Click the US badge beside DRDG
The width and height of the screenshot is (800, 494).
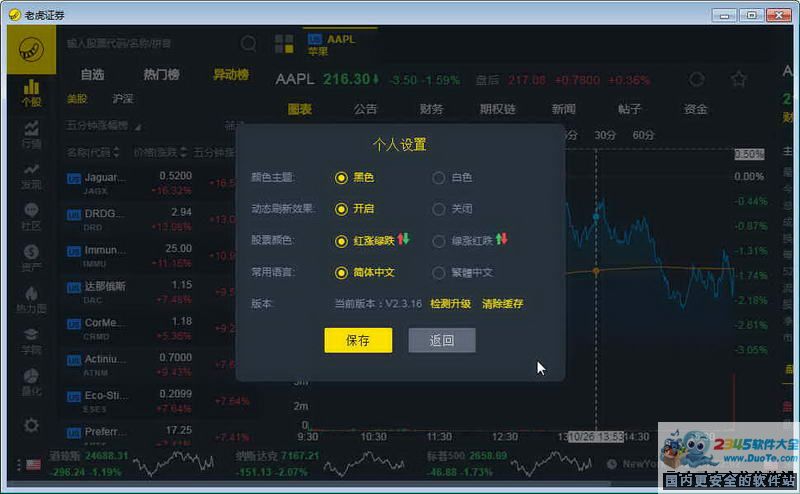74,215
